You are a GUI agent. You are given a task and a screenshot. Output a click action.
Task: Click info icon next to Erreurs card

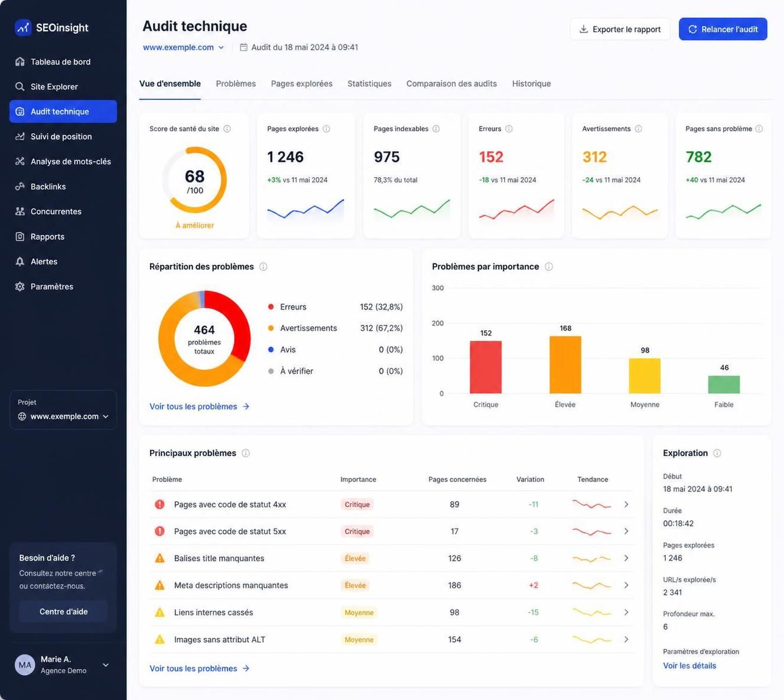click(x=509, y=129)
